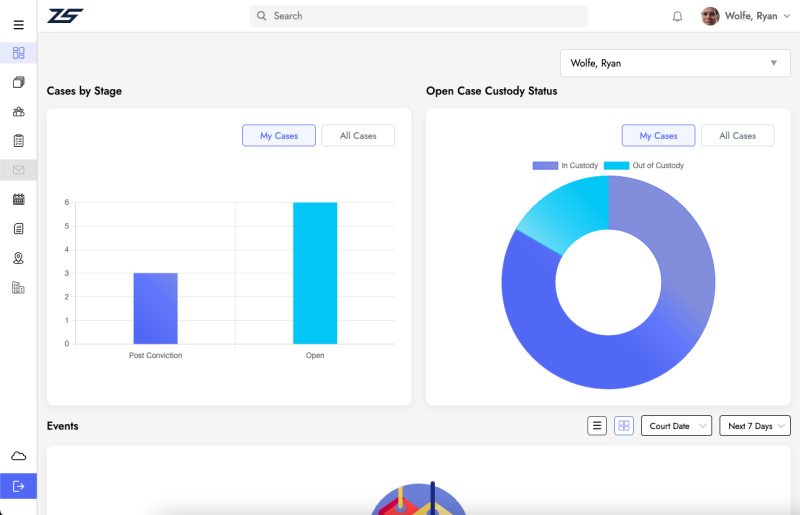Expand the Wolfe, Ryan attorney dropdown

point(676,63)
